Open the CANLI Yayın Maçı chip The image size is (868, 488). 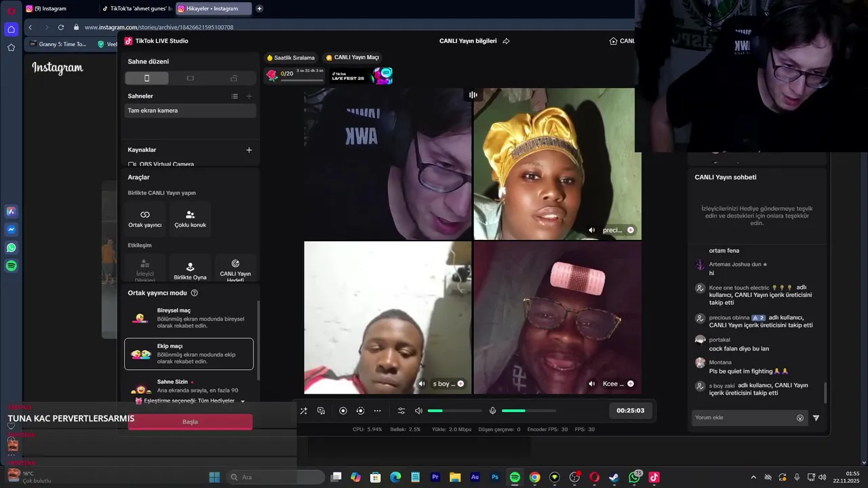[352, 58]
